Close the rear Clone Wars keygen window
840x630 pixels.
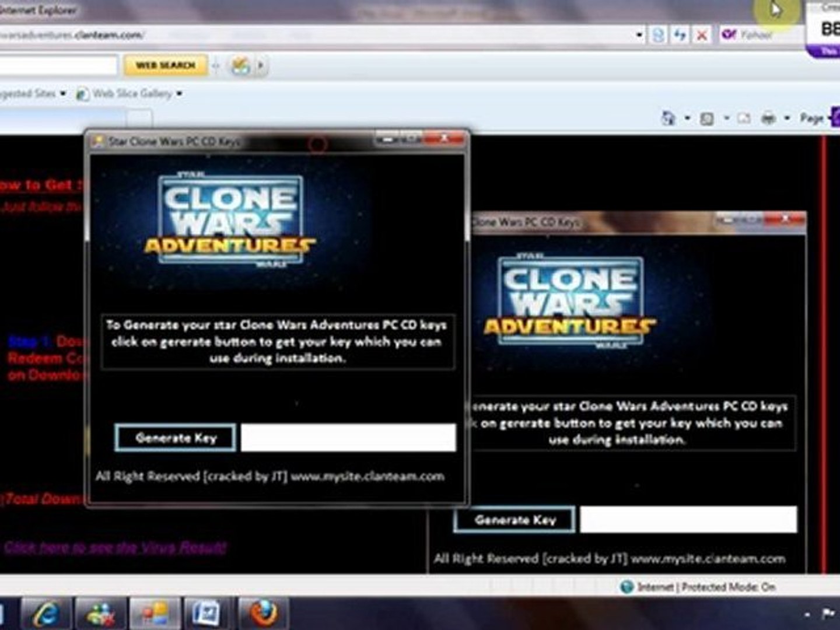[785, 220]
